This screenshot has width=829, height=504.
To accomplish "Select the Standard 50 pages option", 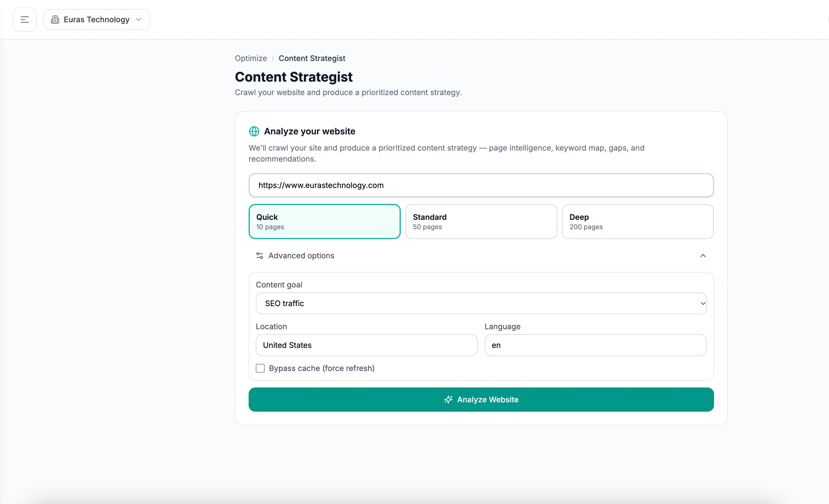I will [x=481, y=221].
